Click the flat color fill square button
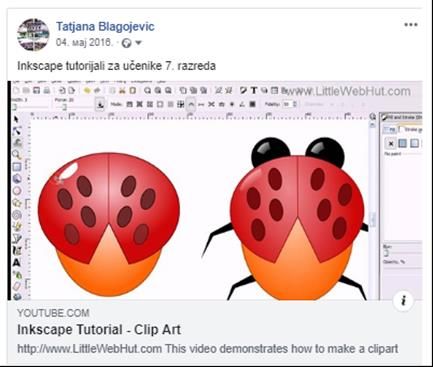This screenshot has height=367, width=433. [403, 143]
